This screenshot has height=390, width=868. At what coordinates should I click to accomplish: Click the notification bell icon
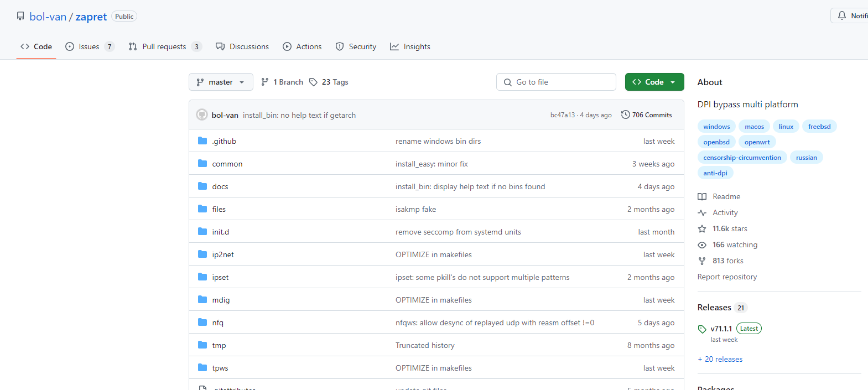tap(842, 15)
